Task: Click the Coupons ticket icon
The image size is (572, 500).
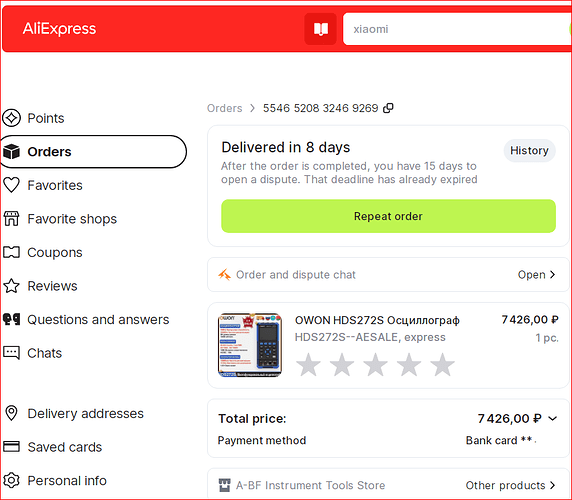Action: coord(11,252)
